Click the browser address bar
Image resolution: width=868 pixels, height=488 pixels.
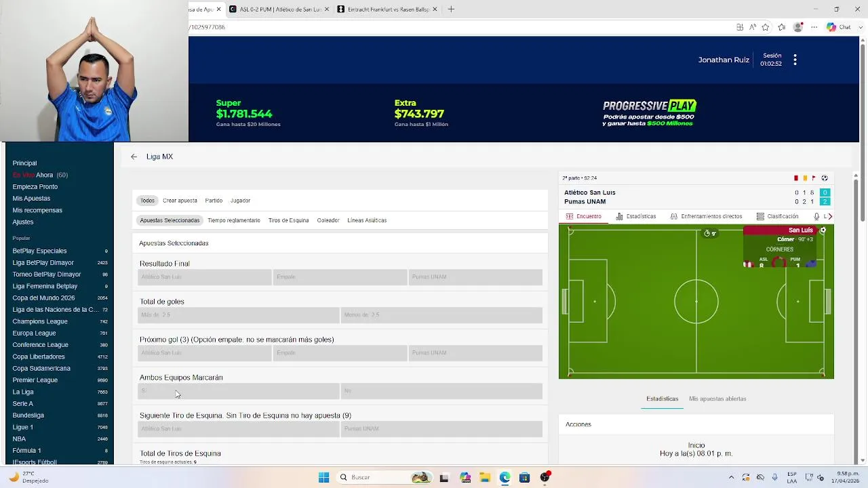461,27
